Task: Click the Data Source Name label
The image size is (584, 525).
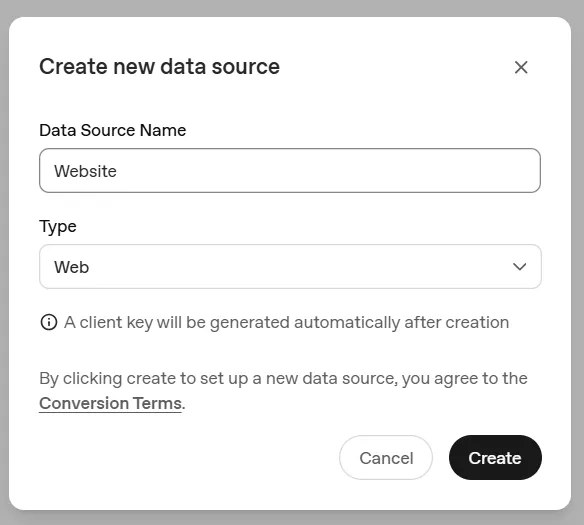Action: coord(112,130)
